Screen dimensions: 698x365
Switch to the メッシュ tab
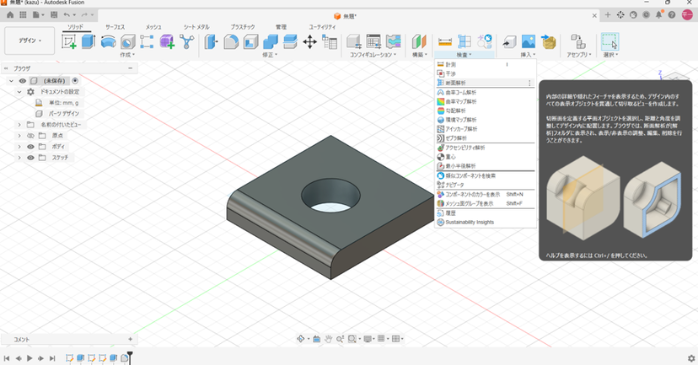coord(153,27)
